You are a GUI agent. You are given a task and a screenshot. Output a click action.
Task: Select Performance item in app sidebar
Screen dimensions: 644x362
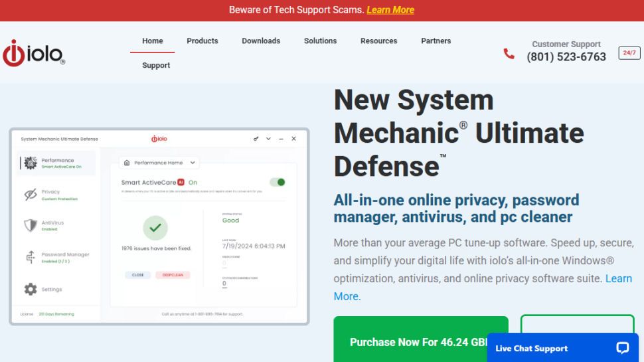tap(56, 163)
